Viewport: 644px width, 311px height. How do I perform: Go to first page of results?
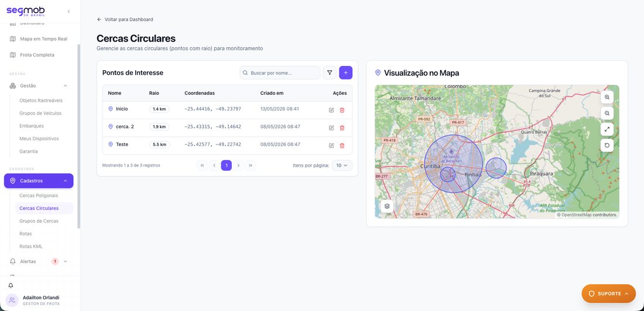point(202,165)
